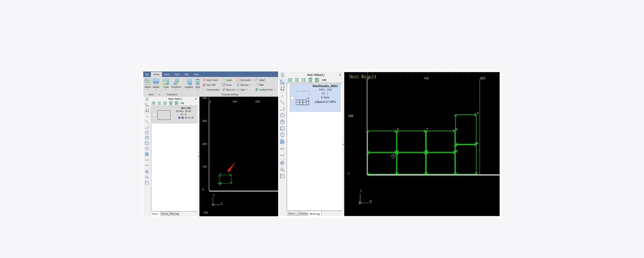Click the Zero Ref icon
Screen dimensions: 644x258
point(204,85)
